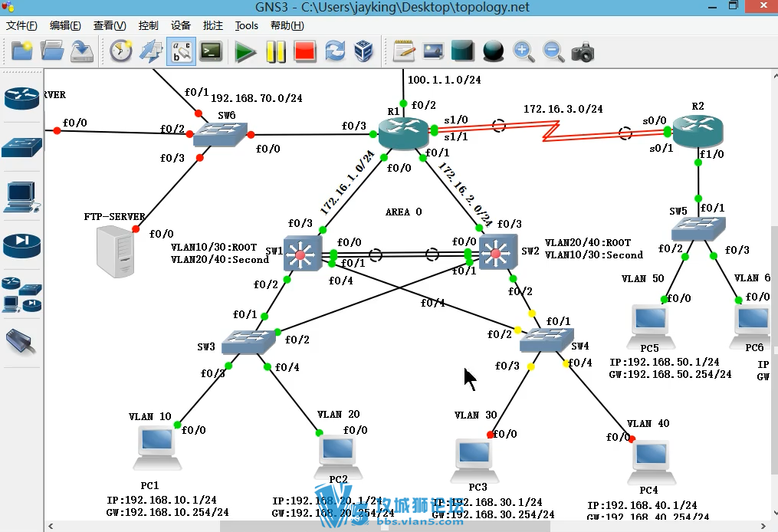Select multilayer switch SW1
The image size is (778, 532).
click(303, 254)
